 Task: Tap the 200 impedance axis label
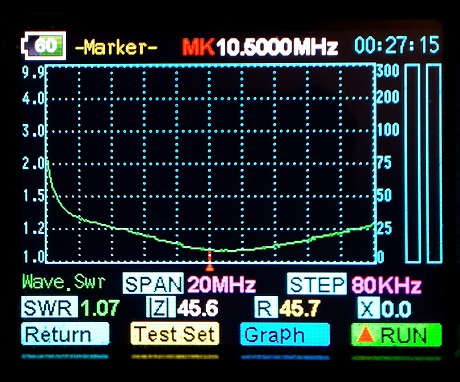click(x=388, y=97)
